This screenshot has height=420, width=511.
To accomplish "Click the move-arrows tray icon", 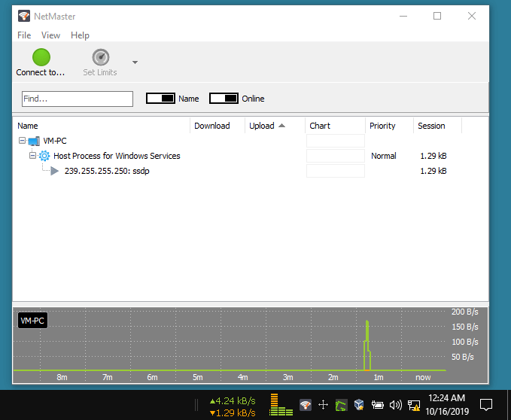I will pos(323,405).
